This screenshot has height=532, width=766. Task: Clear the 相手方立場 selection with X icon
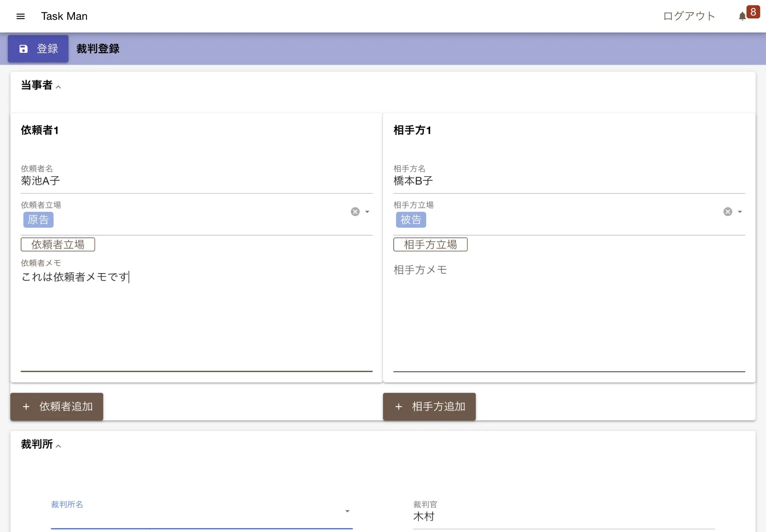point(728,212)
